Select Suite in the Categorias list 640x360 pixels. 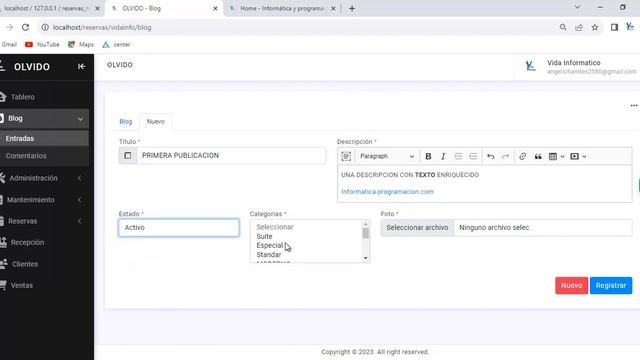[264, 236]
